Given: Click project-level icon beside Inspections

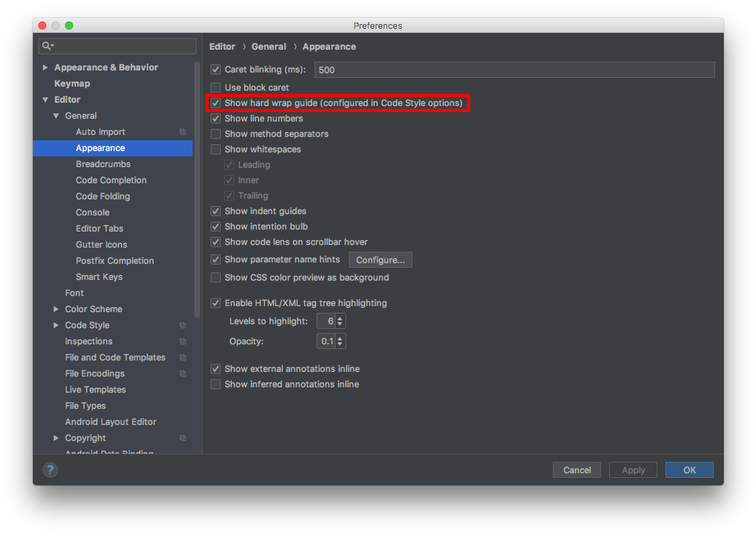Looking at the screenshot, I should pyautogui.click(x=182, y=342).
